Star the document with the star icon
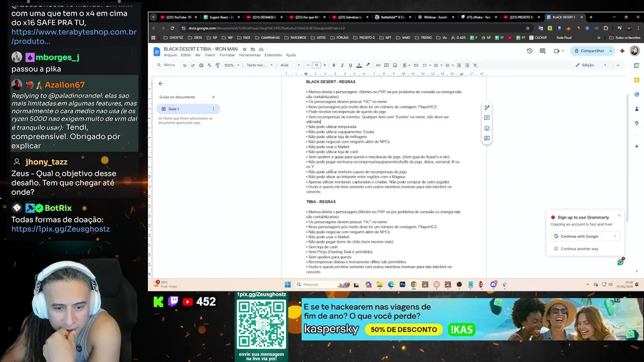The width and height of the screenshot is (644, 362). point(245,49)
